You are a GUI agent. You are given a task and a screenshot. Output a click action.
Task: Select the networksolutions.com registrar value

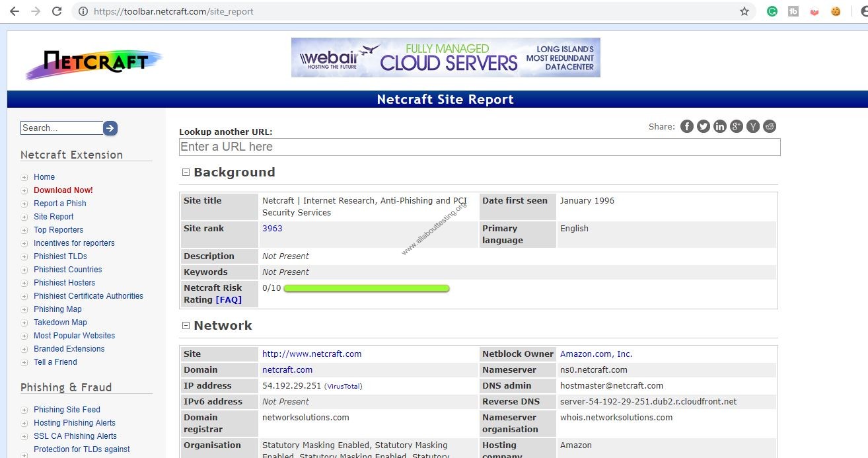pyautogui.click(x=306, y=418)
